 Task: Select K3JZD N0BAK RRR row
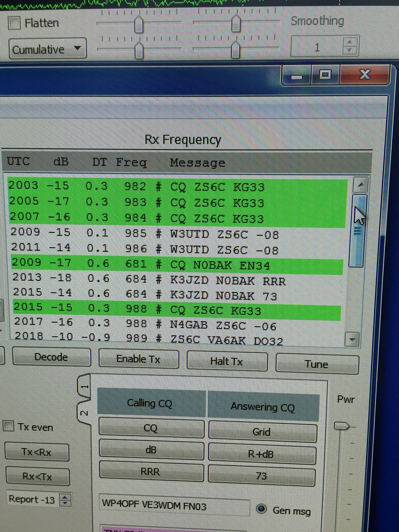click(x=178, y=280)
